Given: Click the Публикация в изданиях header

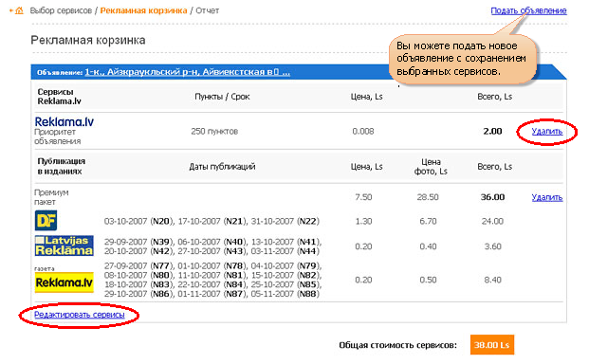Looking at the screenshot, I should (62, 166).
